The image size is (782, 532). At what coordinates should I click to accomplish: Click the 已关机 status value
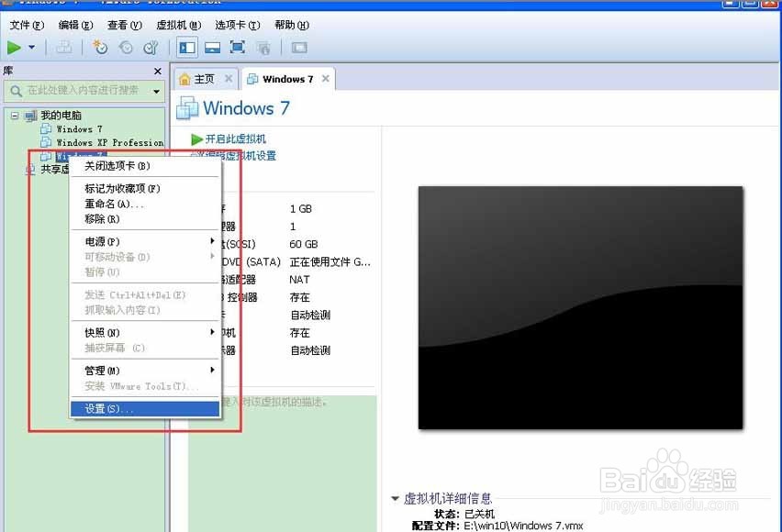[x=479, y=514]
